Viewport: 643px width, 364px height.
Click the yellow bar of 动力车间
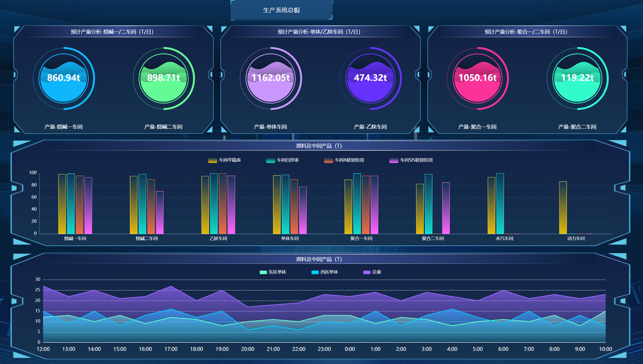563,208
